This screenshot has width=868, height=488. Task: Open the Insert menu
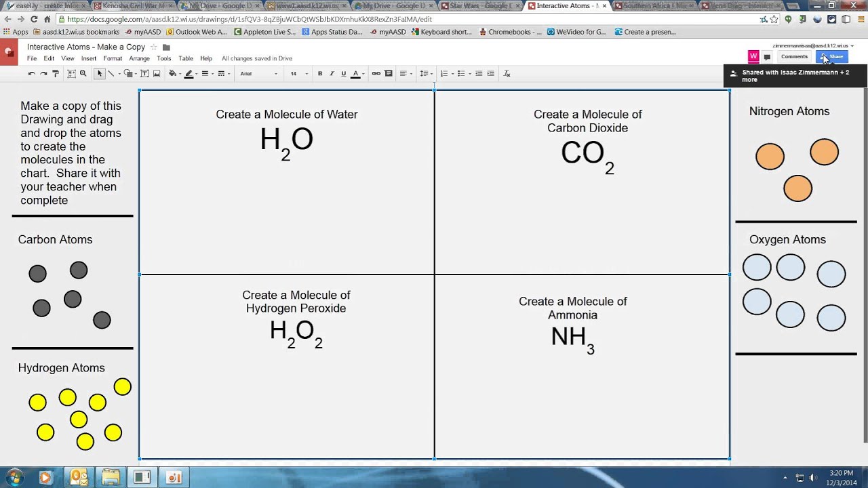[x=90, y=58]
